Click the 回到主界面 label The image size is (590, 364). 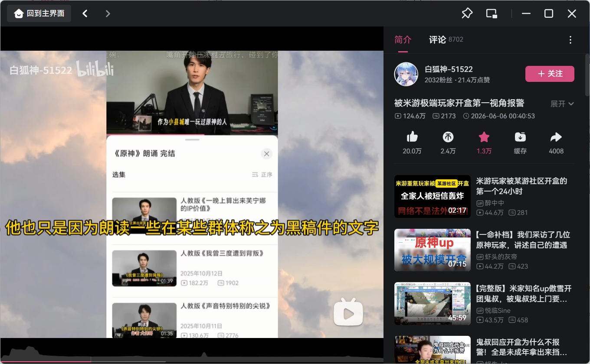click(46, 13)
